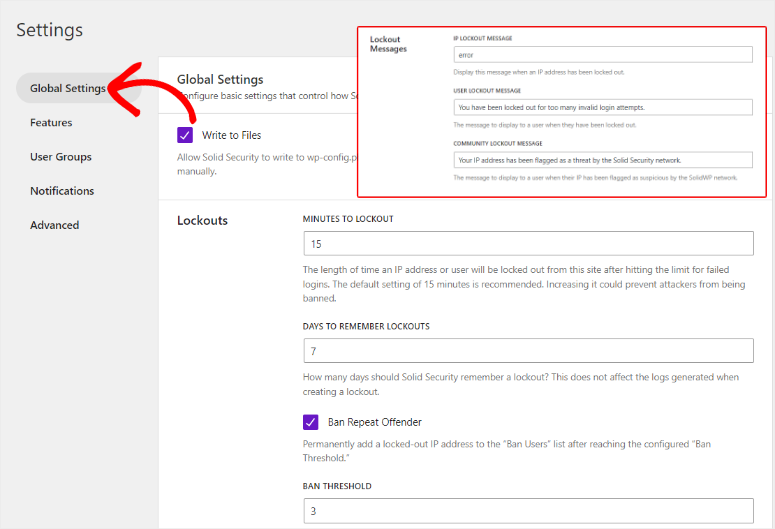Viewport: 775px width, 529px height.
Task: Edit the User Lockout Message field
Action: pyautogui.click(x=602, y=107)
